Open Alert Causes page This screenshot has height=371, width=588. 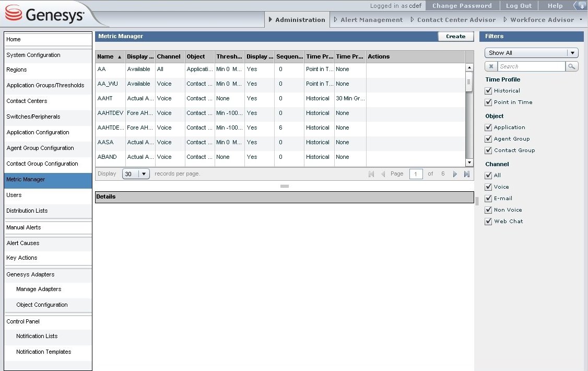48,243
